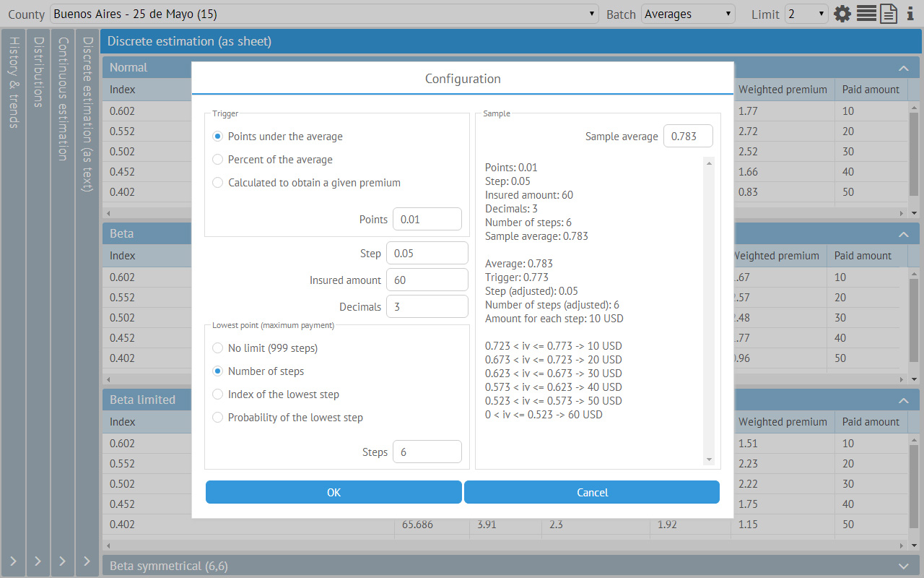Screen dimensions: 924x578
Task: Expand the Distributions side panel arrow
Action: (38, 561)
